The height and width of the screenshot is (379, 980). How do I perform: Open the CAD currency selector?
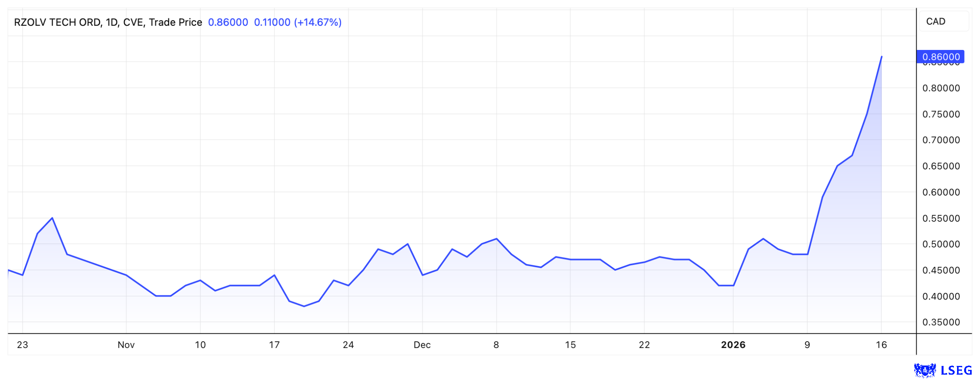pos(943,21)
